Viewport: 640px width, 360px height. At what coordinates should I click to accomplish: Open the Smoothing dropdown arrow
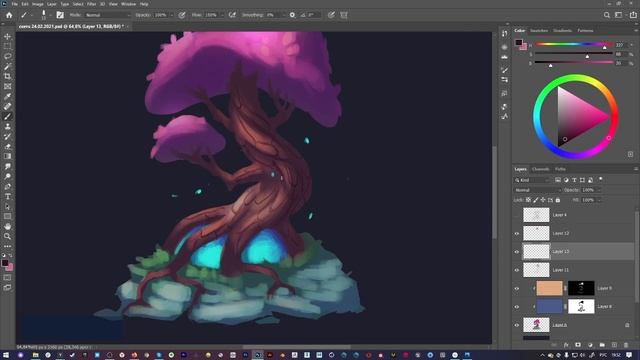[284, 15]
